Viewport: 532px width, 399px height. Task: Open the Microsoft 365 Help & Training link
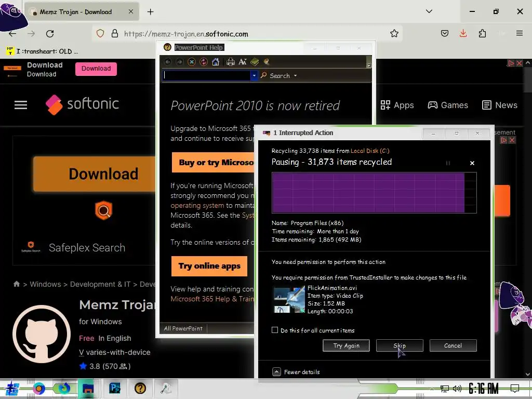click(212, 299)
